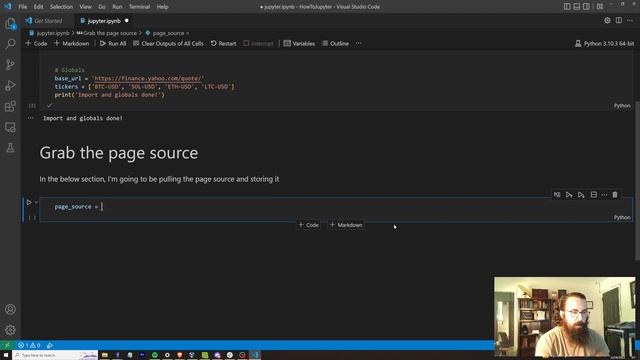Change globals cell language mode Python
Viewport: 640px width, 360px height.
[622, 106]
